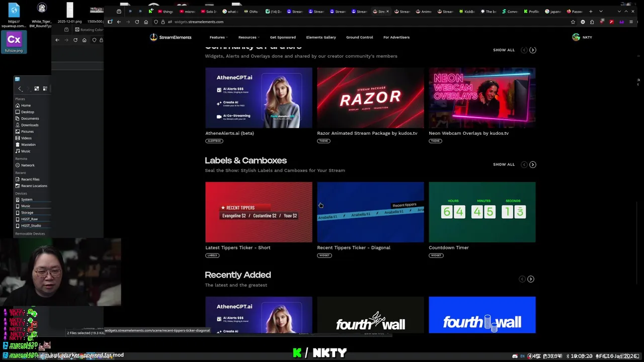
Task: Select squareup.com desktop file icon
Action: (x=14, y=15)
